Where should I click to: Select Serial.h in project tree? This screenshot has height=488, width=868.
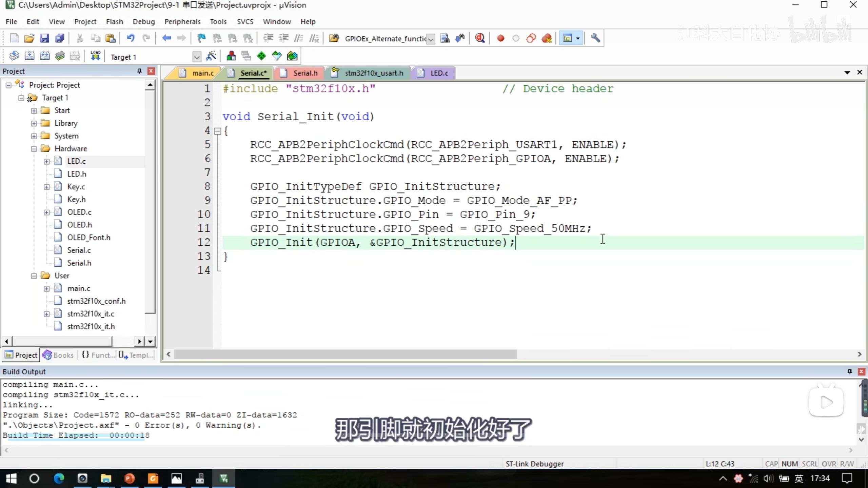tap(79, 263)
